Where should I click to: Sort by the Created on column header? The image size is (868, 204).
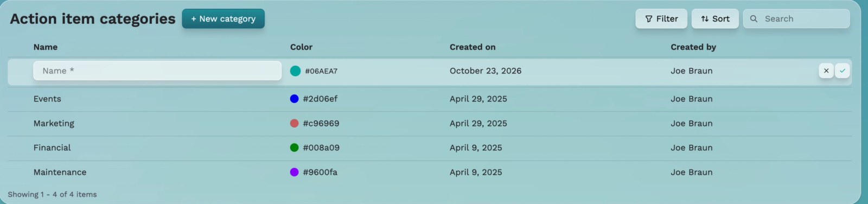[473, 47]
